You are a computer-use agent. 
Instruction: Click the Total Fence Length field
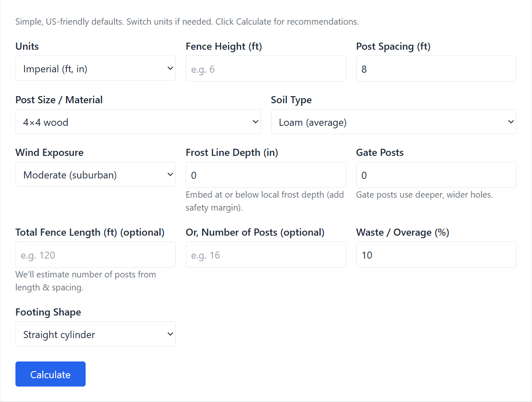pyautogui.click(x=95, y=255)
